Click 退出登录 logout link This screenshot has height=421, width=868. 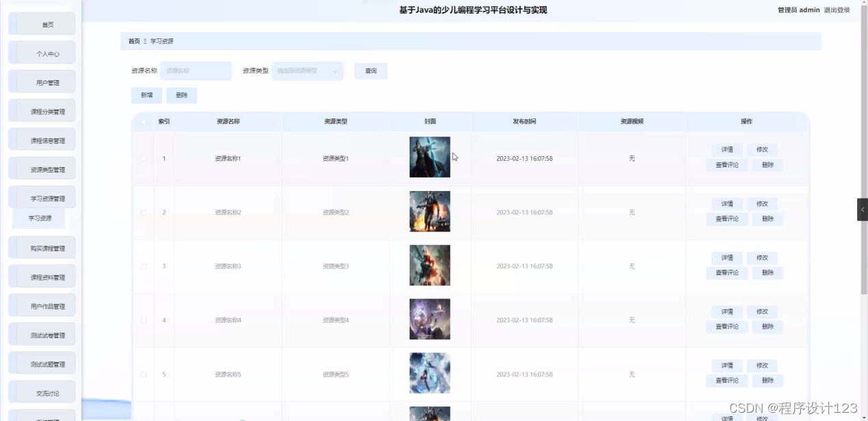pos(837,10)
